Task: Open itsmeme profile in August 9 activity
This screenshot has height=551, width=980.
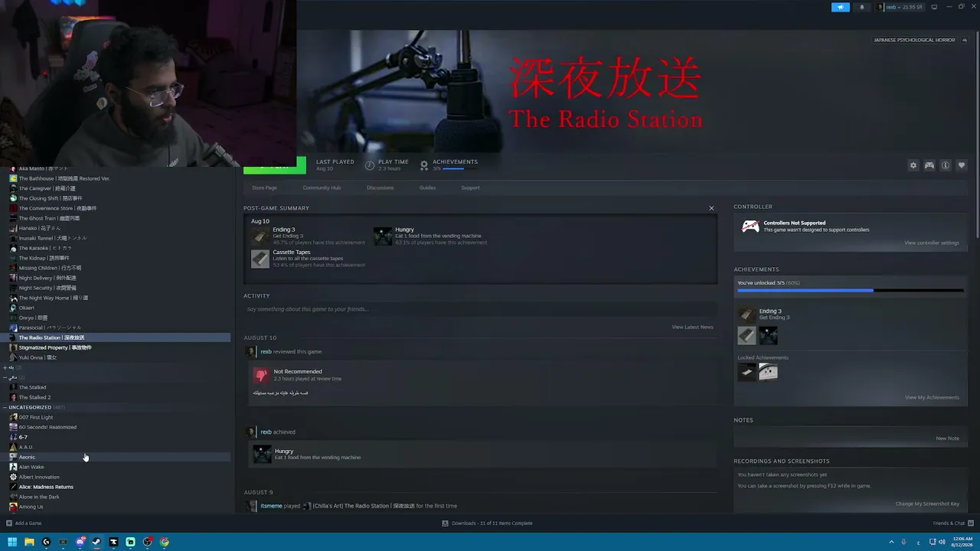Action: click(270, 506)
